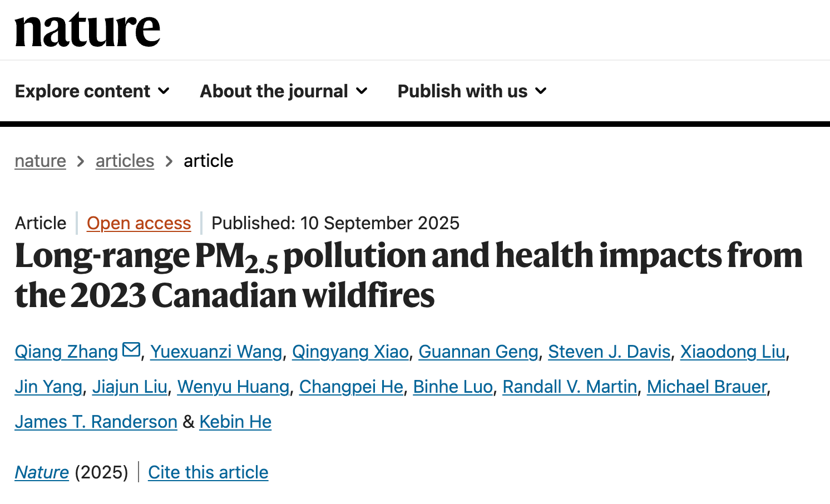Navigate to the articles breadcrumb
Screen dimensions: 830x504
[125, 161]
